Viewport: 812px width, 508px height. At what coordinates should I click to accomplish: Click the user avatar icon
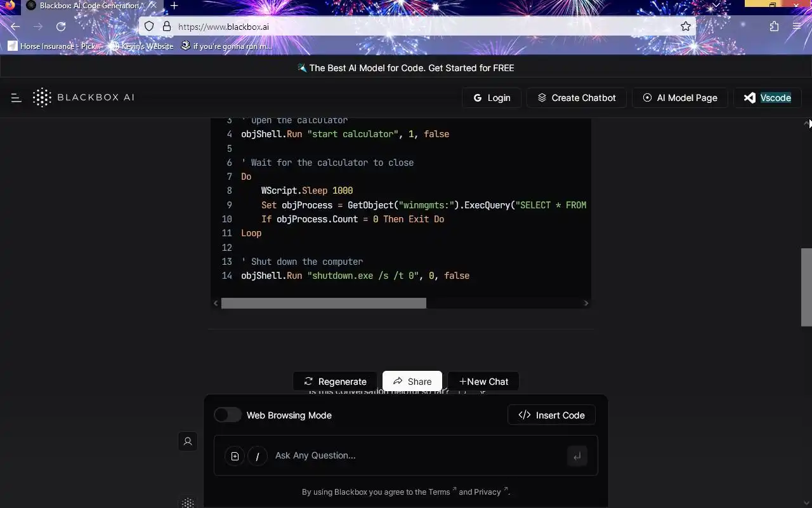point(188,441)
